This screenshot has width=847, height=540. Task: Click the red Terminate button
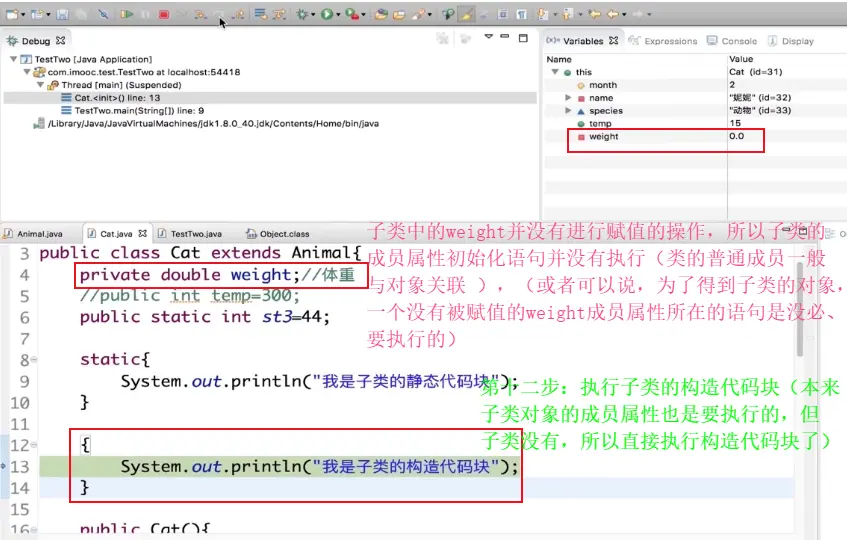click(163, 15)
